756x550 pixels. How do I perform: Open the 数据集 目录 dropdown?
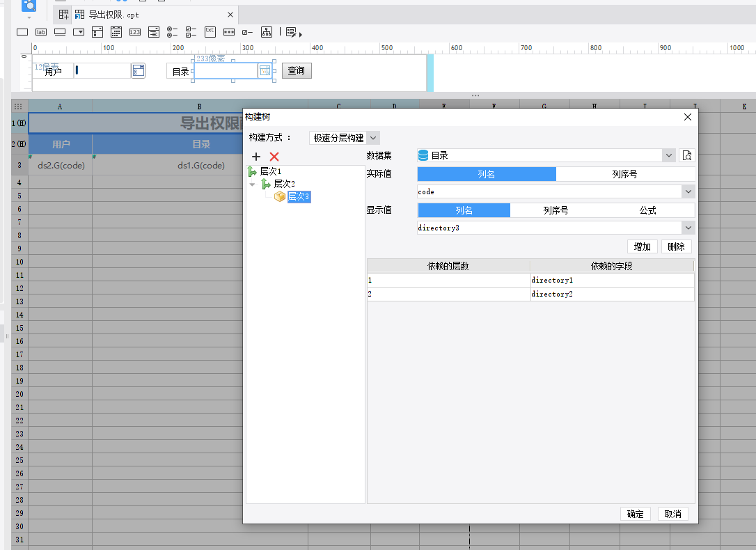coord(669,155)
